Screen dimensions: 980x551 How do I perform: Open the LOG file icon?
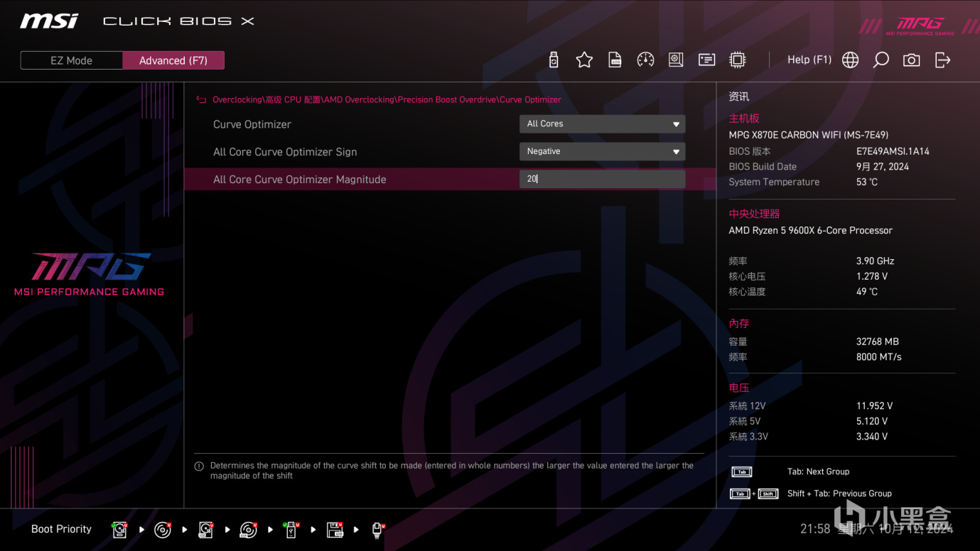pos(615,60)
